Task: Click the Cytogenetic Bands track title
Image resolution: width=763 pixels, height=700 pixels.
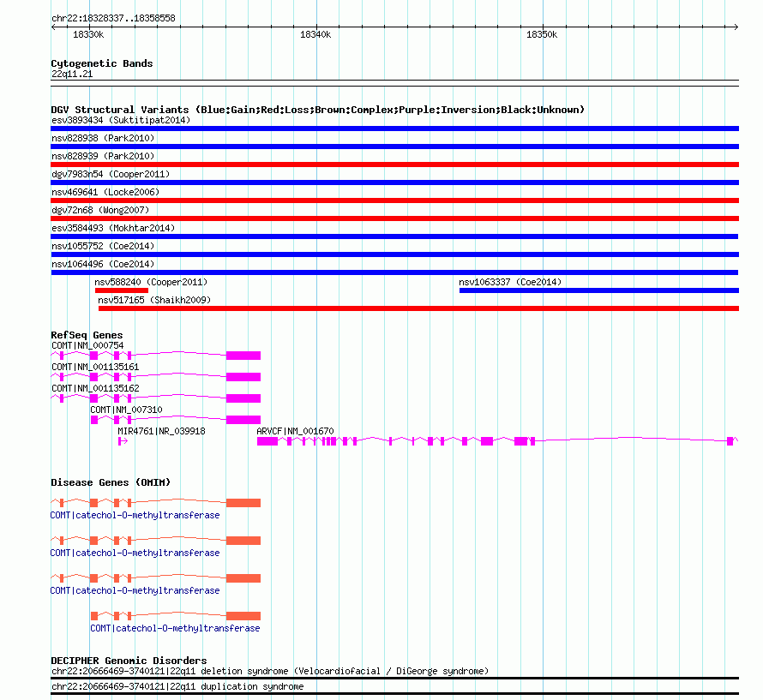Action: point(102,63)
